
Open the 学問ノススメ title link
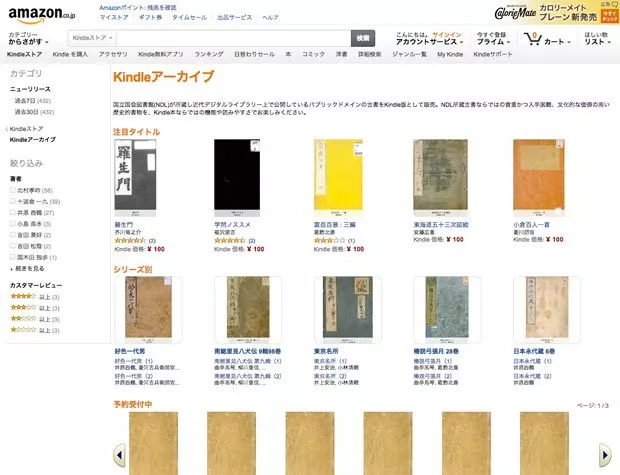pos(232,225)
